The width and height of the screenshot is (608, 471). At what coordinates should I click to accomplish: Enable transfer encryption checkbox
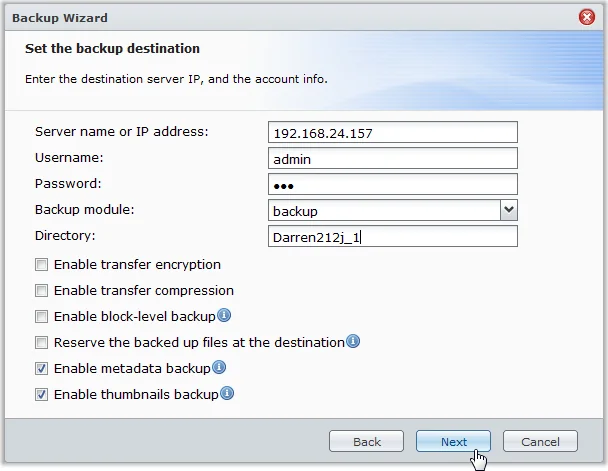coord(41,265)
